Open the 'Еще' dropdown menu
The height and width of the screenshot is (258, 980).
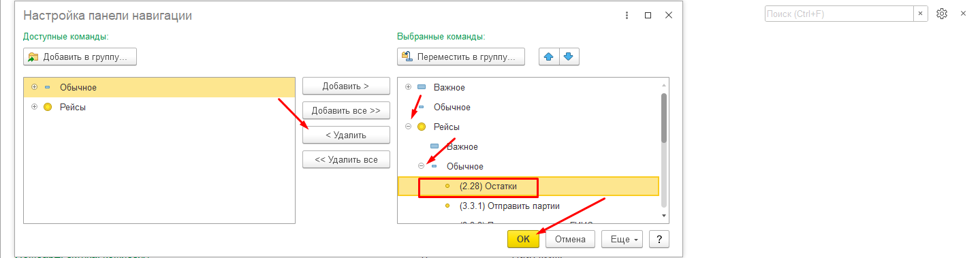coord(622,239)
